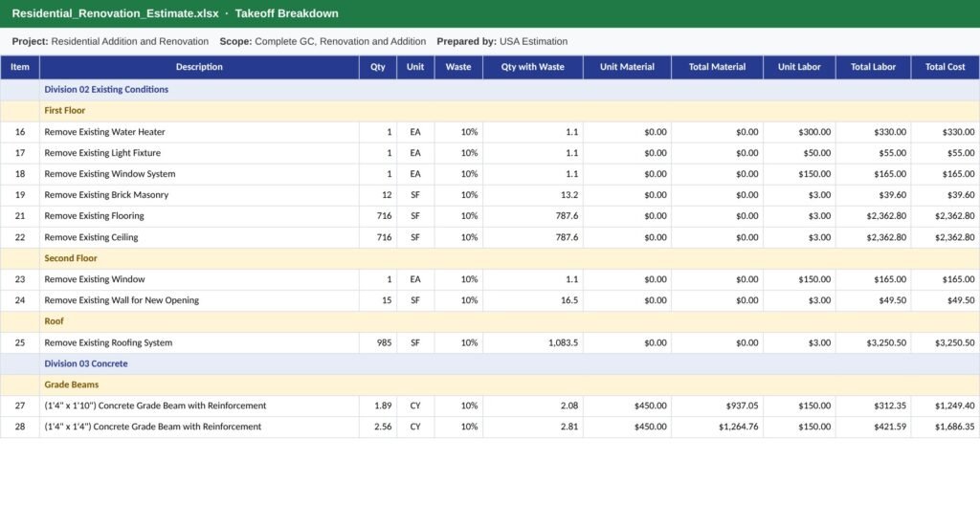Select the Division 03 Concrete row
This screenshot has width=980, height=527.
pos(490,363)
